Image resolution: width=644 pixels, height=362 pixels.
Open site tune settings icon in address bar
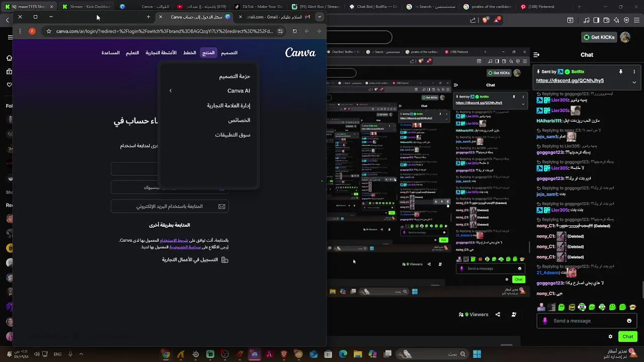pyautogui.click(x=280, y=31)
